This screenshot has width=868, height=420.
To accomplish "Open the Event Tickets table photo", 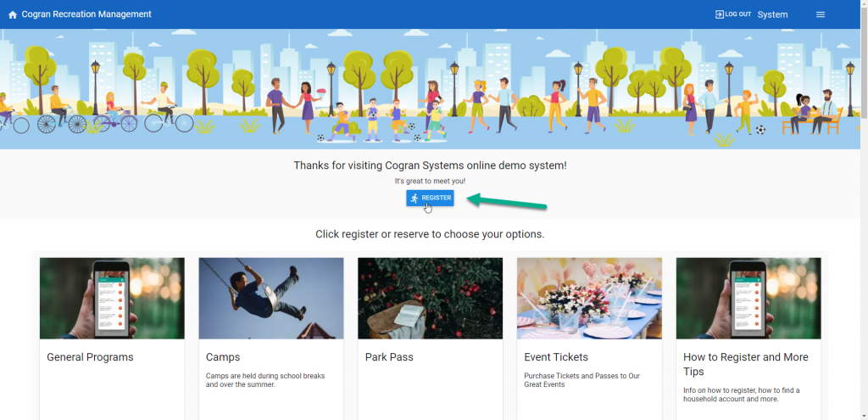I will coord(590,298).
